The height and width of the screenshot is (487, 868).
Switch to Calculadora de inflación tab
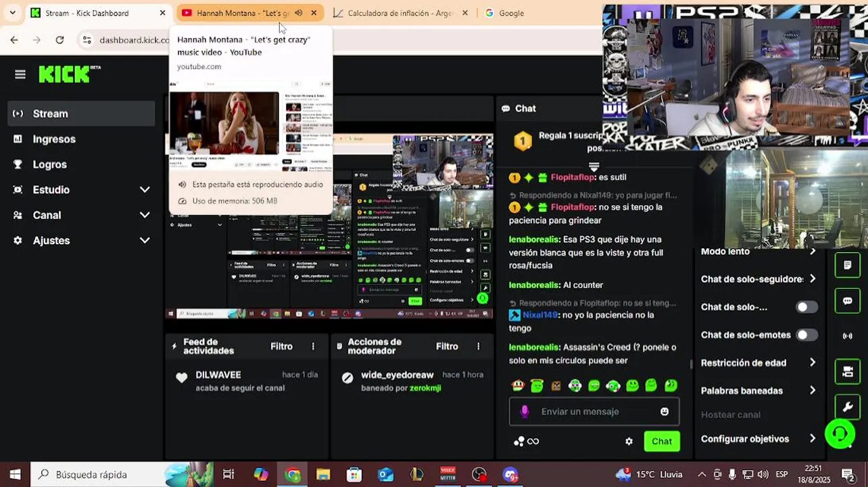(400, 13)
